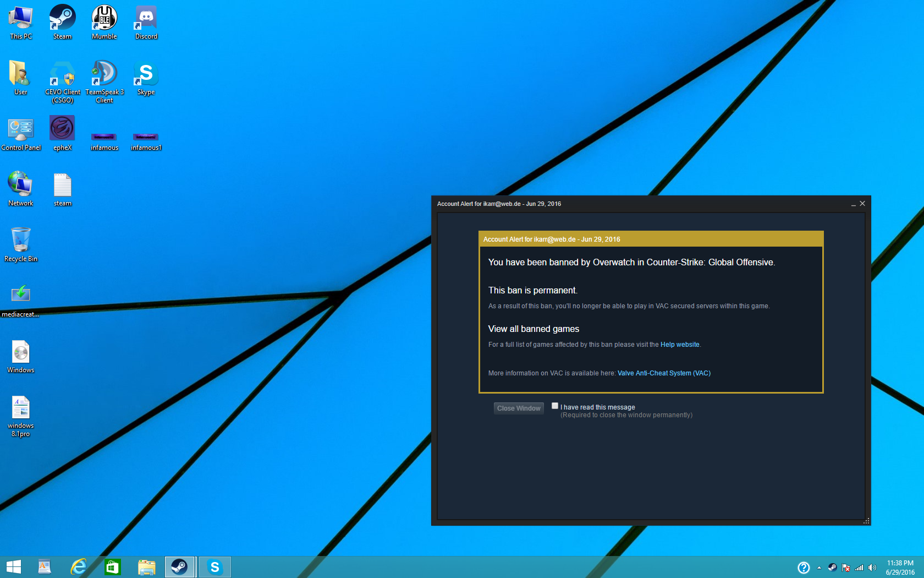
Task: Open the volume speaker tray icon
Action: point(872,568)
